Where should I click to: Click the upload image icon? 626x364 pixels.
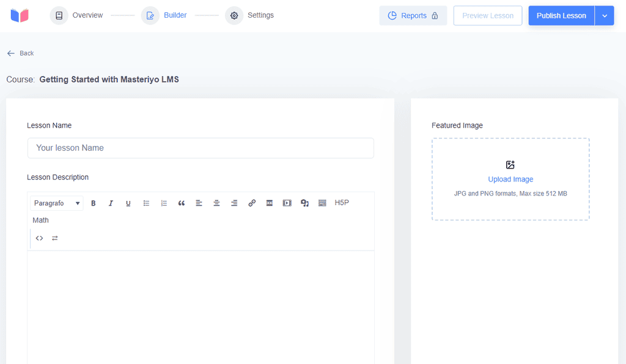tap(510, 165)
